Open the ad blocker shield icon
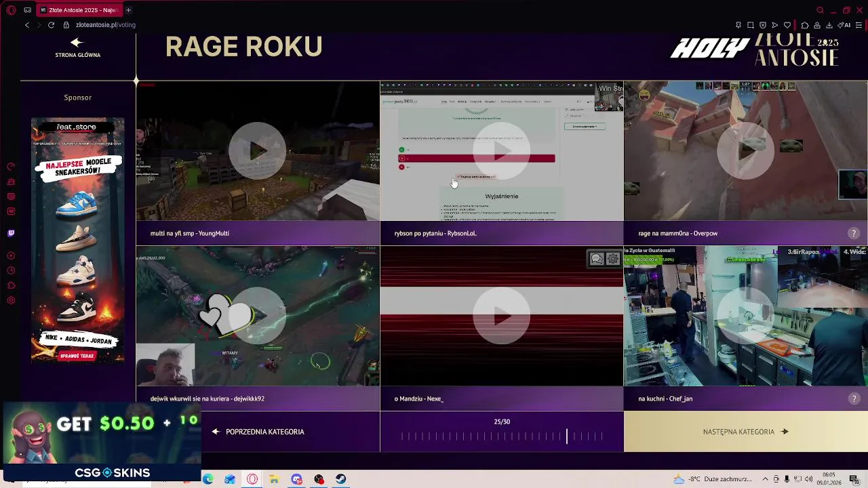This screenshot has height=488, width=868. pos(763,25)
